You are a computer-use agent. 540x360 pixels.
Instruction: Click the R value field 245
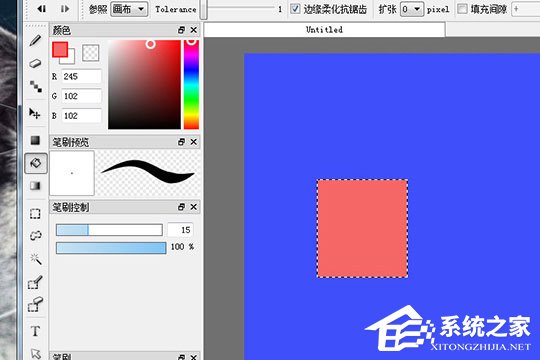click(x=81, y=76)
